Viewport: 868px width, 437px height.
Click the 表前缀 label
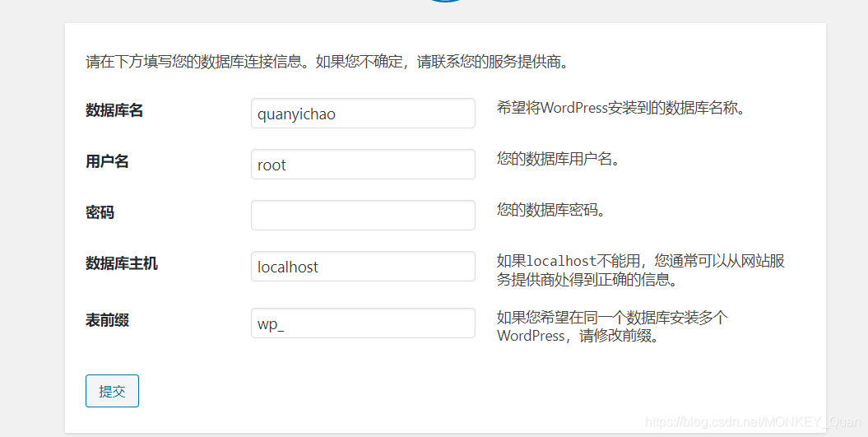[x=108, y=320]
